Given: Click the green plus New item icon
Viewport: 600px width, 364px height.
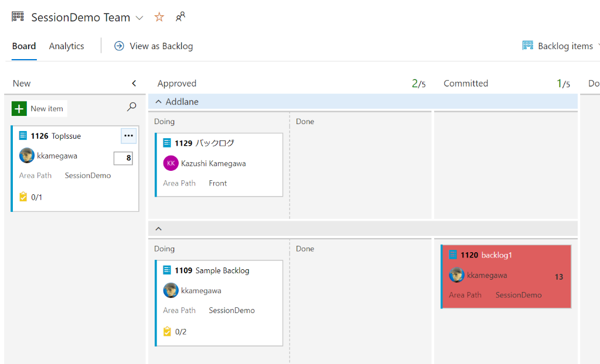Looking at the screenshot, I should pyautogui.click(x=19, y=109).
